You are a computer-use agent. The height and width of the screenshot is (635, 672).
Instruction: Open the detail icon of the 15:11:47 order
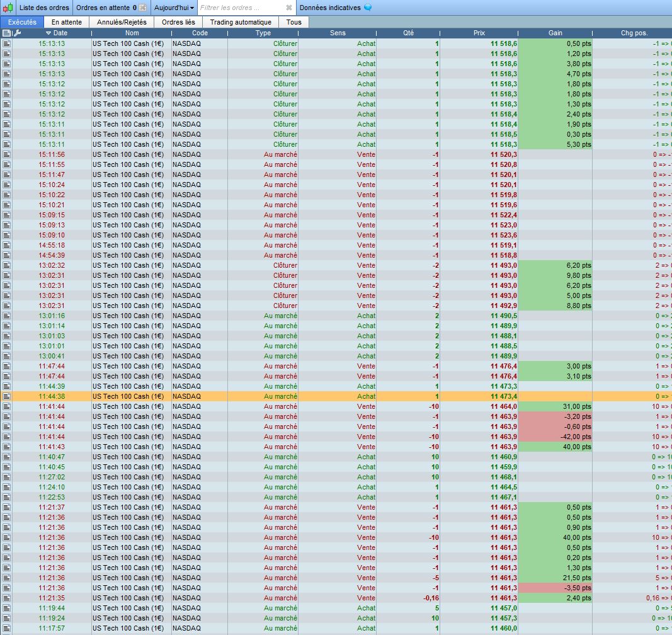point(6,174)
